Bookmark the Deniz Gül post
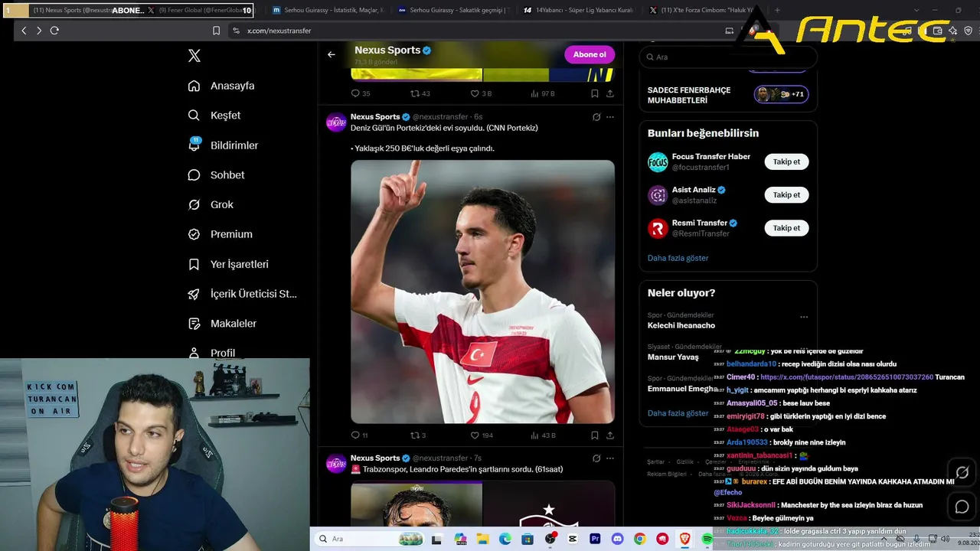 click(x=595, y=435)
